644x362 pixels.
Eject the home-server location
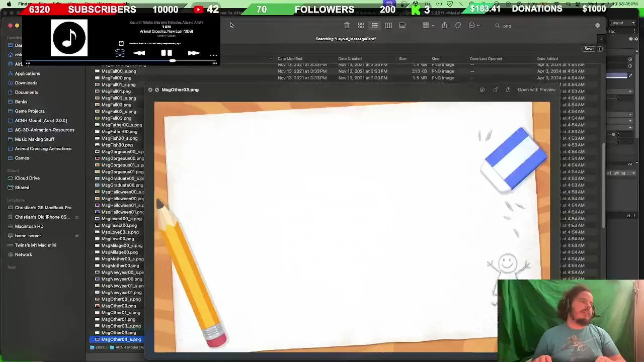[x=76, y=236]
